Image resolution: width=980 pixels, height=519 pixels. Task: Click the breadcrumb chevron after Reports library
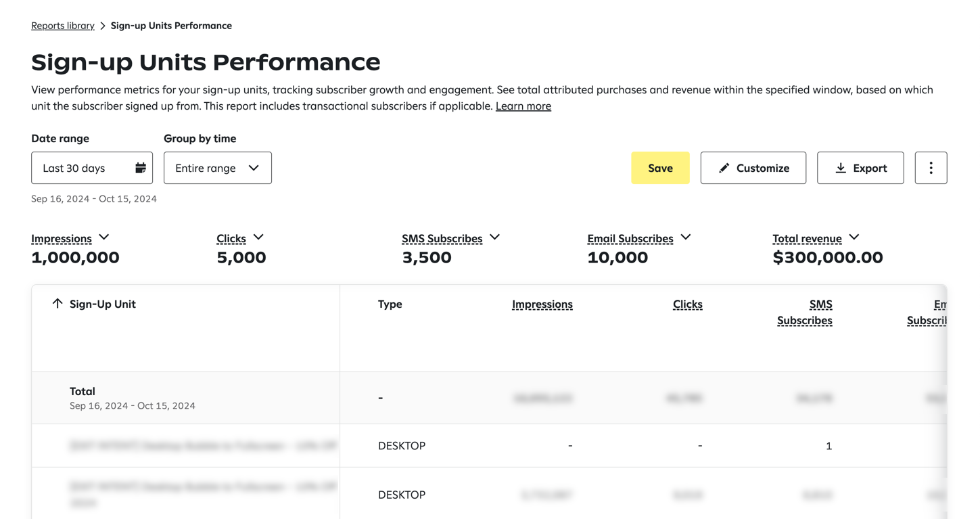(103, 26)
